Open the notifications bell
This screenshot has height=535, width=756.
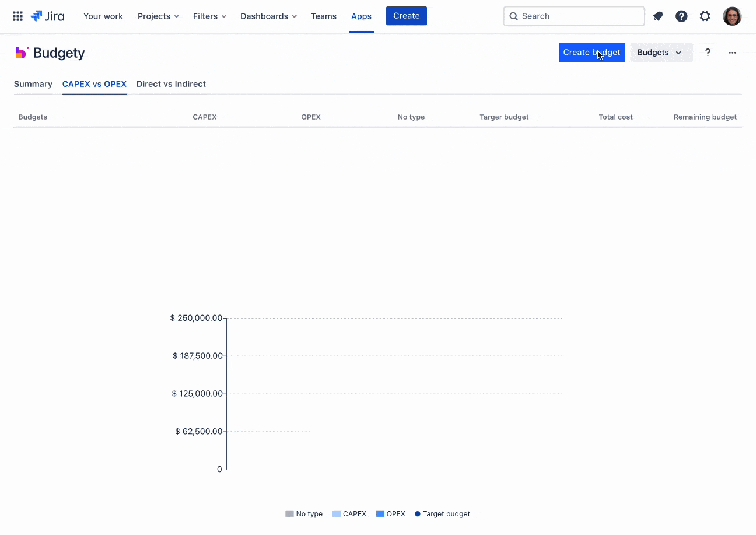point(658,16)
